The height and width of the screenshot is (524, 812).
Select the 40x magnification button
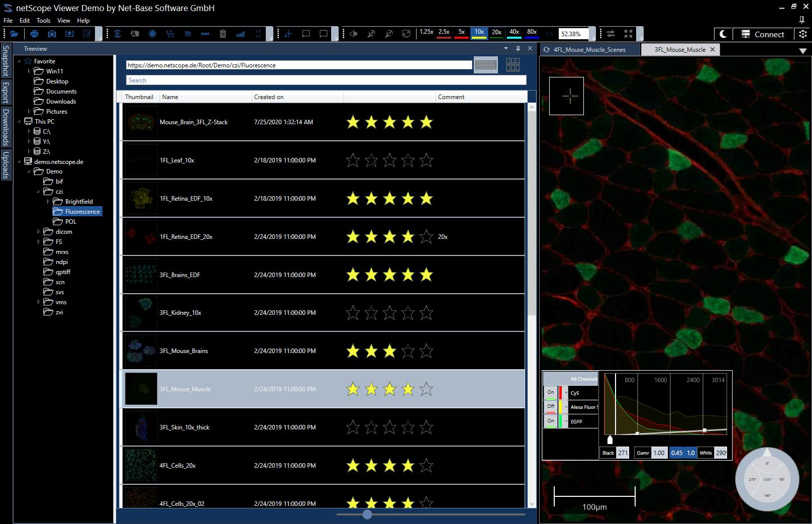tap(514, 33)
